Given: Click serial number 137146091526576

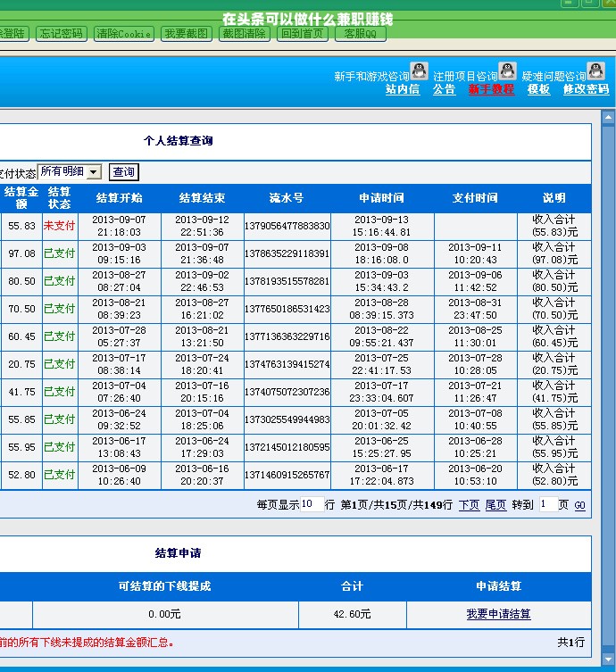Looking at the screenshot, I should pos(287,475).
